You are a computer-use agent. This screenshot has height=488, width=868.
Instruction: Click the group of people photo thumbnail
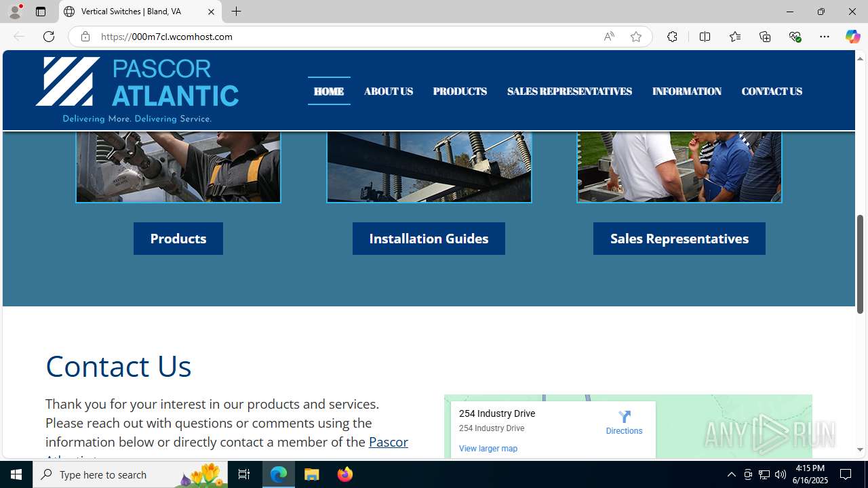pos(679,167)
